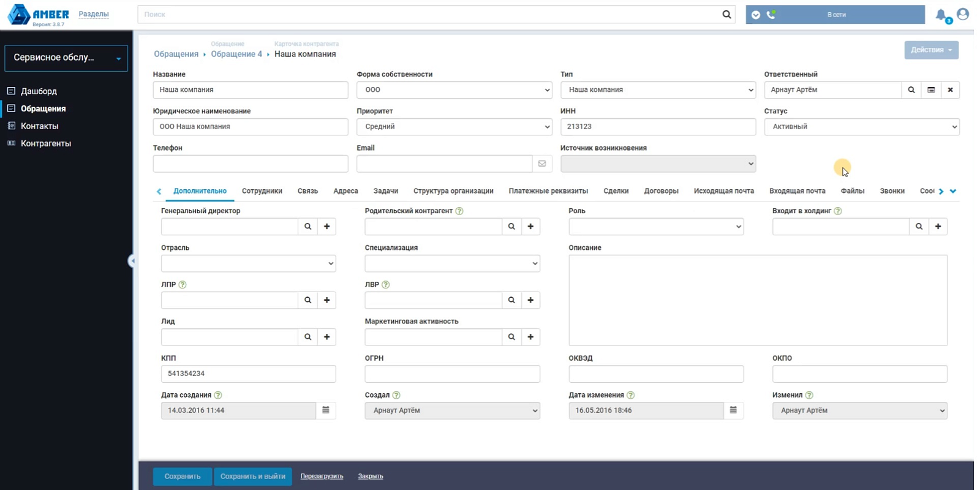Expand the Форма собственности dropdown
This screenshot has width=980, height=490.
coord(454,90)
